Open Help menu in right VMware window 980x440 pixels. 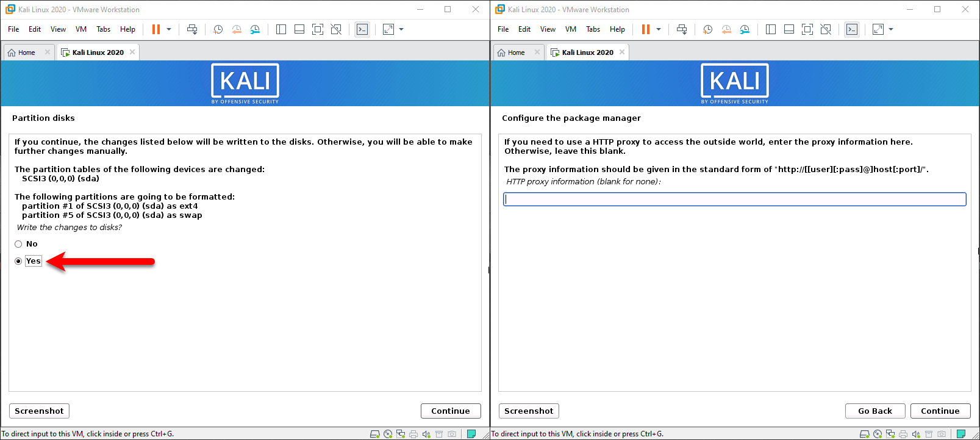[617, 29]
